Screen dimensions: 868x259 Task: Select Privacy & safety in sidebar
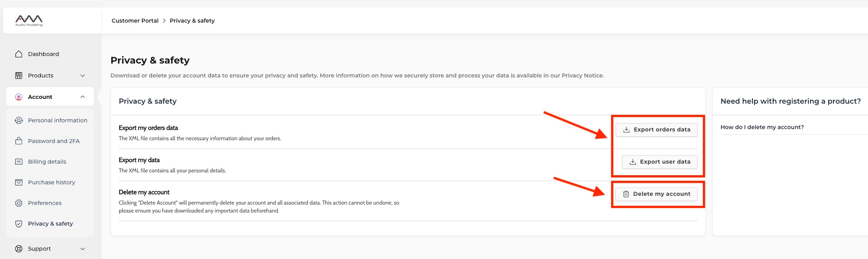click(50, 224)
